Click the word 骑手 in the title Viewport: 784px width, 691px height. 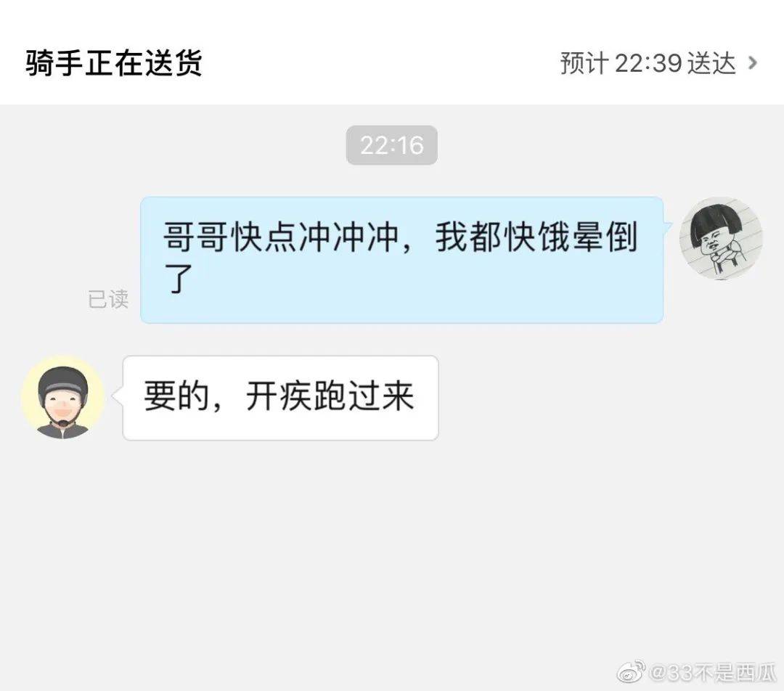tap(54, 63)
